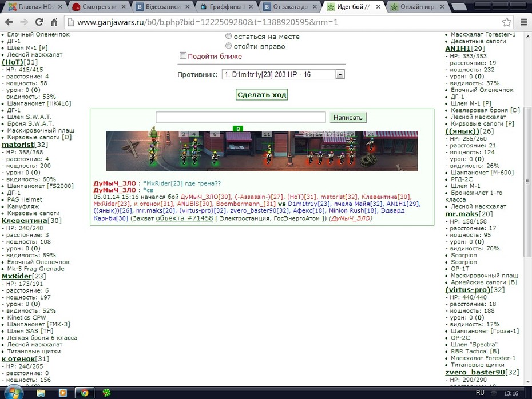Open the MxRider player profile link
Viewport: 532px width, 399px height.
[x=17, y=276]
